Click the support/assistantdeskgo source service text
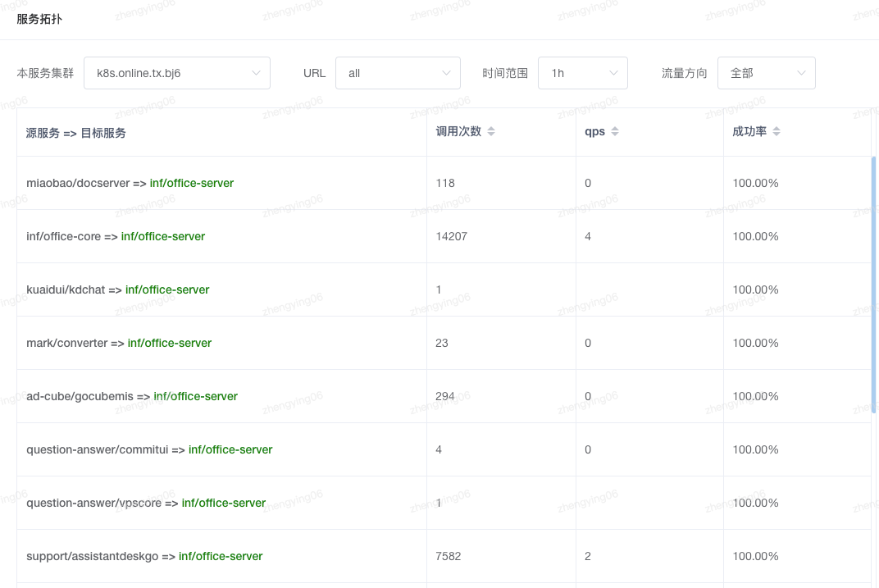This screenshot has height=588, width=879. 93,556
